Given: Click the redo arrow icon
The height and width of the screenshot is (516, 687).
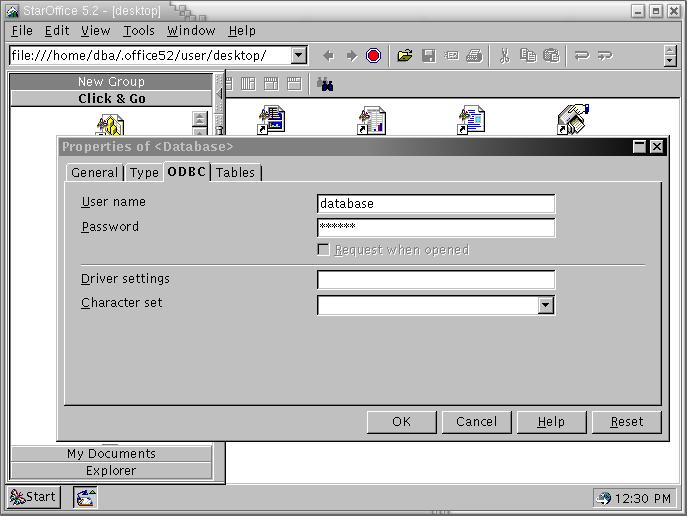Looking at the screenshot, I should coord(605,56).
